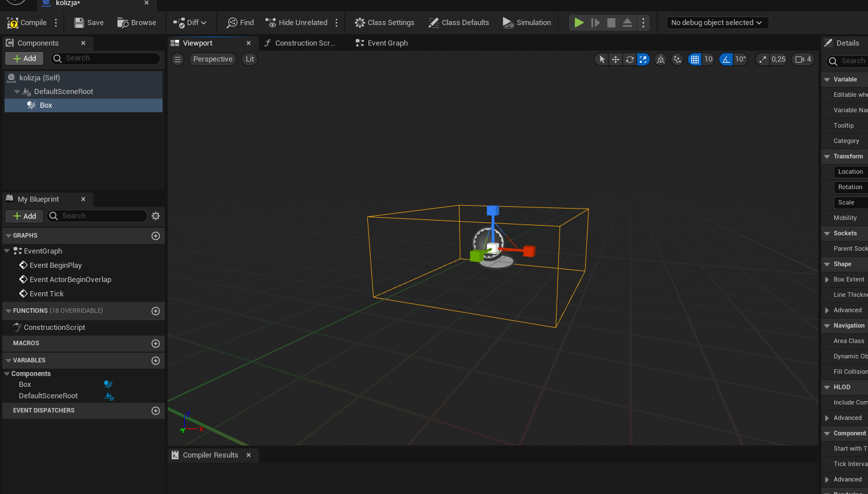Click Add in the Components panel
Image resolution: width=868 pixels, height=494 pixels.
click(25, 59)
